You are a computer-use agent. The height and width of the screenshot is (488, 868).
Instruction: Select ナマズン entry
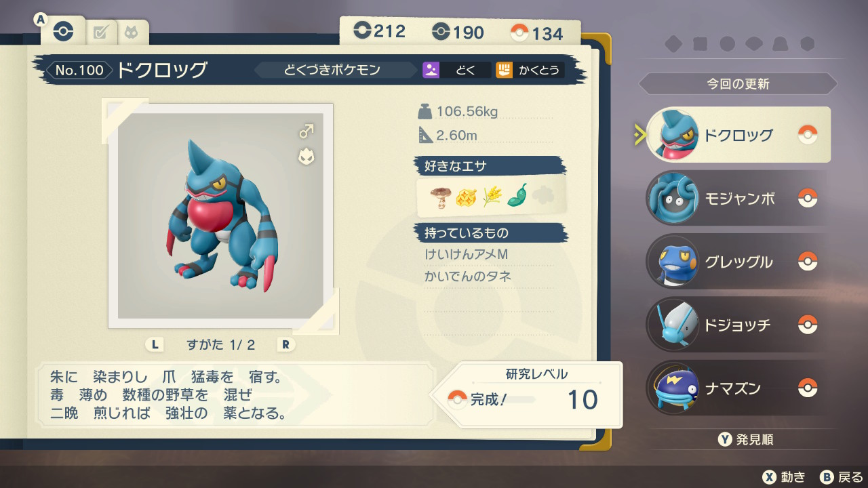click(738, 388)
